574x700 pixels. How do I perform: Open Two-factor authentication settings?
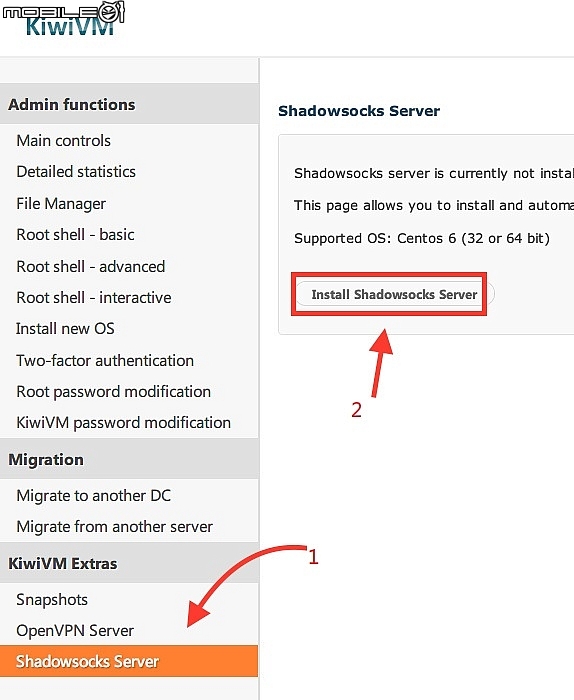(x=105, y=360)
